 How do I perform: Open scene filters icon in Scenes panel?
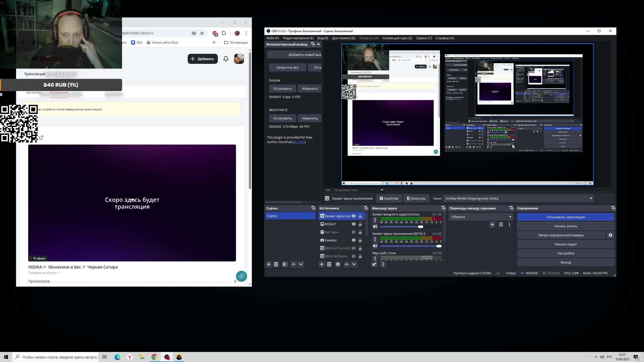(285, 264)
